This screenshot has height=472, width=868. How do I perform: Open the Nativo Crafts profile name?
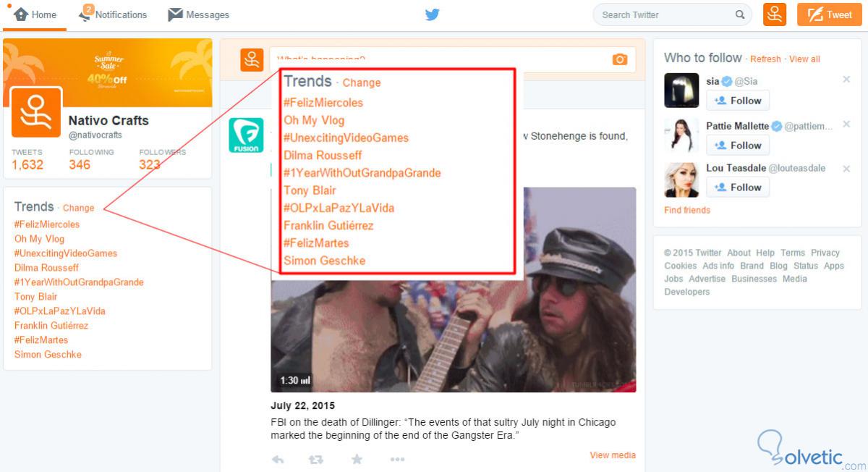109,120
